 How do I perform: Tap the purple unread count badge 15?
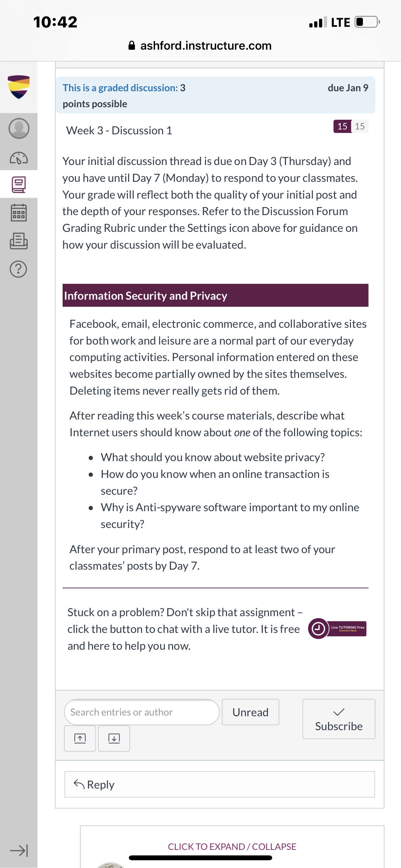tap(342, 126)
